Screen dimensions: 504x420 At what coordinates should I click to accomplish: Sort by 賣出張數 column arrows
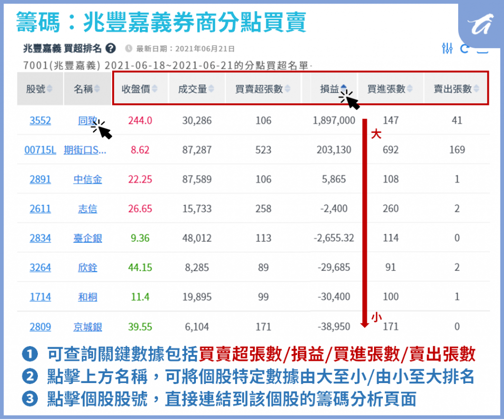coord(476,89)
